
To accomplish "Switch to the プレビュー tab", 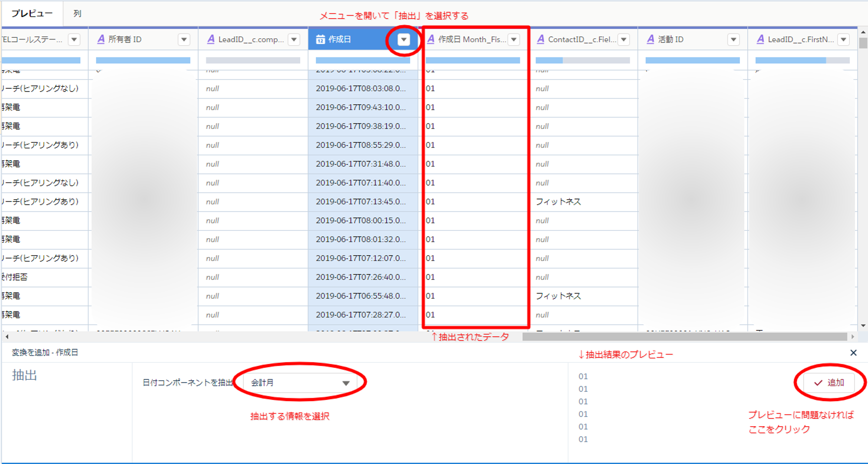I will pos(32,13).
